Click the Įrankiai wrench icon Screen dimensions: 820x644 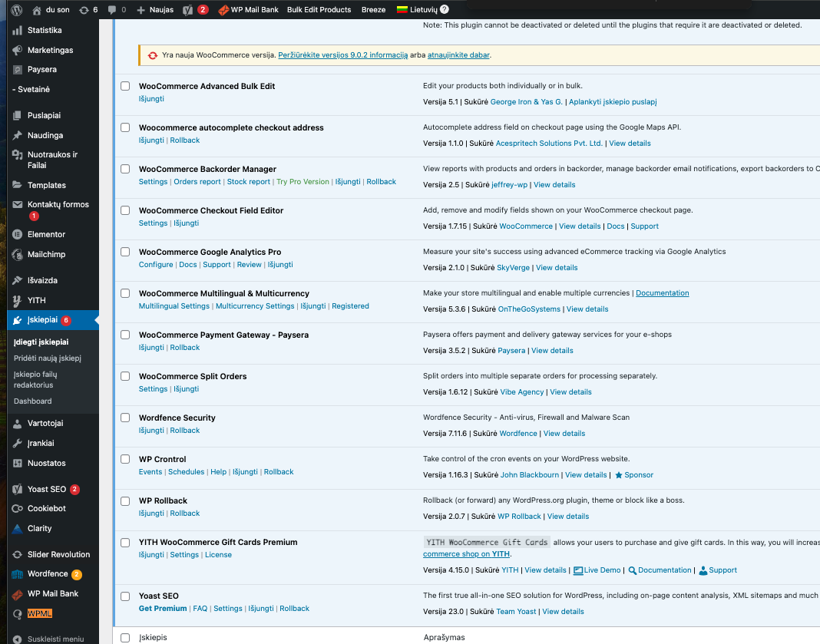coord(17,443)
